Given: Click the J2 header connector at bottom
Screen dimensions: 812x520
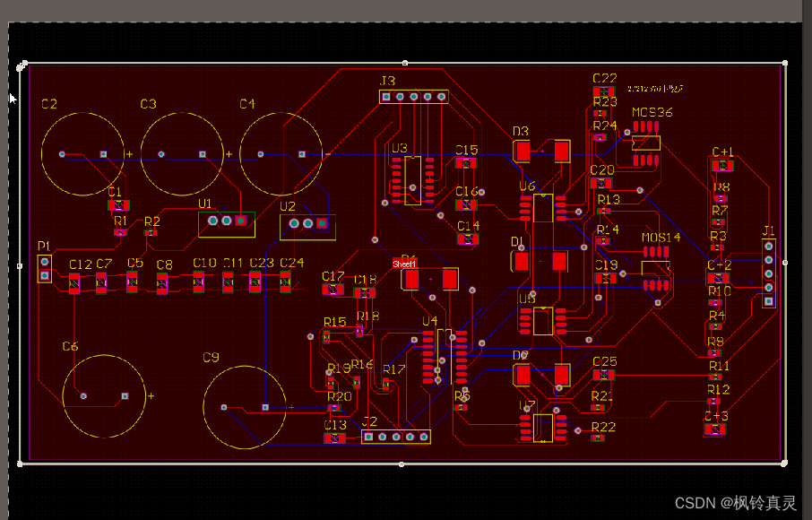Looking at the screenshot, I should pos(394,435).
